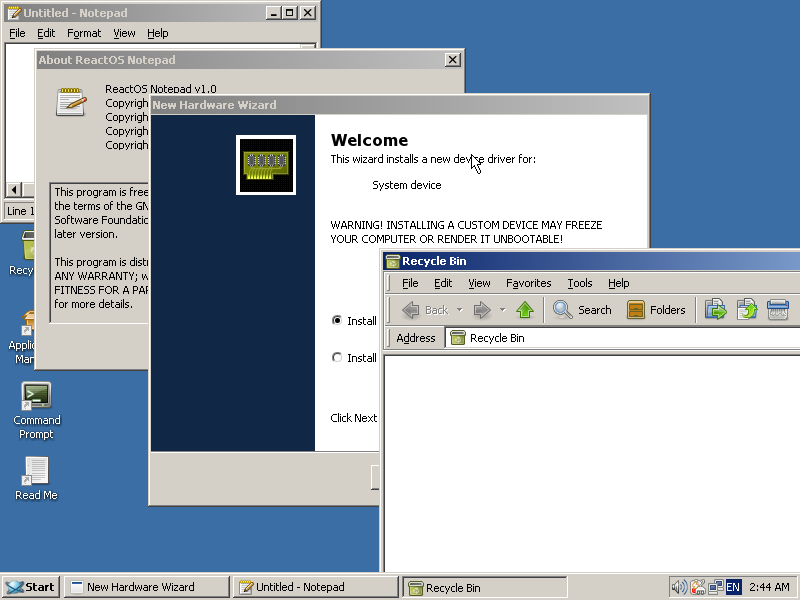Open Edit menu in Recycle Bin window
800x600 pixels.
pos(443,283)
